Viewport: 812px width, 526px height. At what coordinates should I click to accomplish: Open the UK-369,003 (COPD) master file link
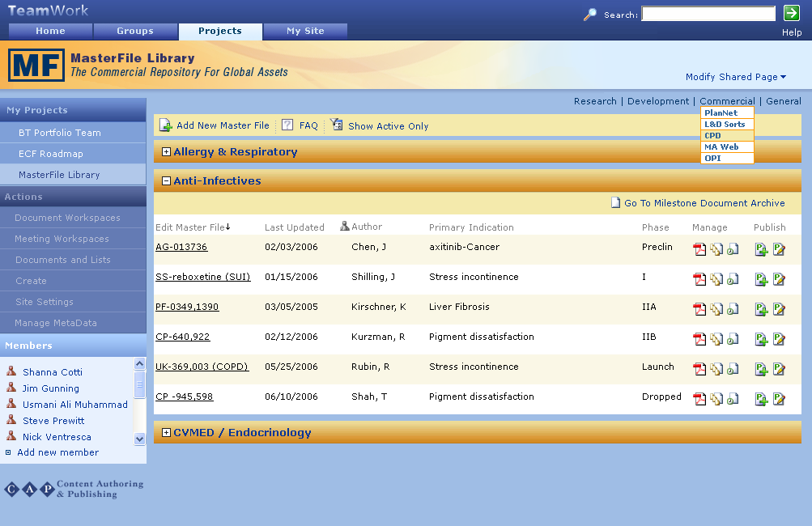(202, 367)
